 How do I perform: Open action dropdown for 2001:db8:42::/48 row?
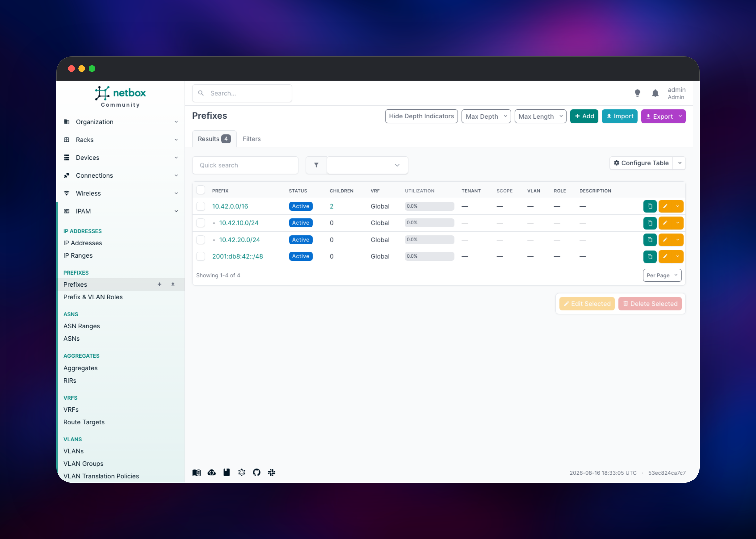[678, 256]
